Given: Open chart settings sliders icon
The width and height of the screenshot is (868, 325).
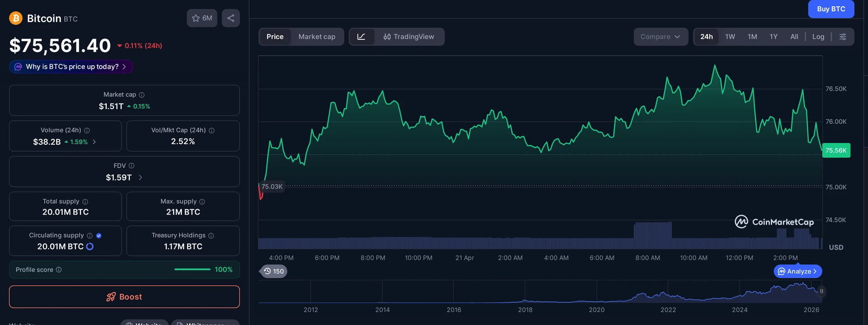Looking at the screenshot, I should point(843,37).
